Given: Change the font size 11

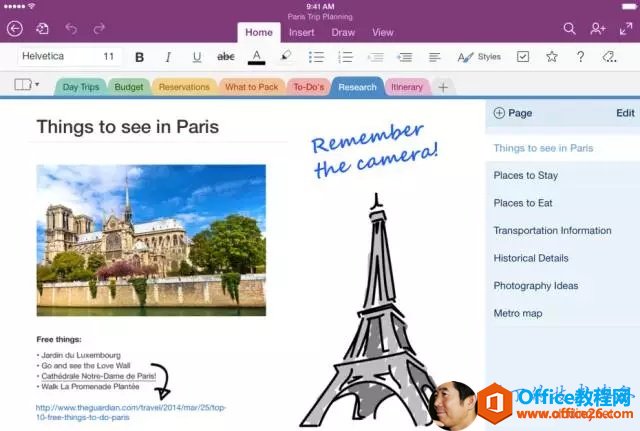Looking at the screenshot, I should click(x=108, y=56).
